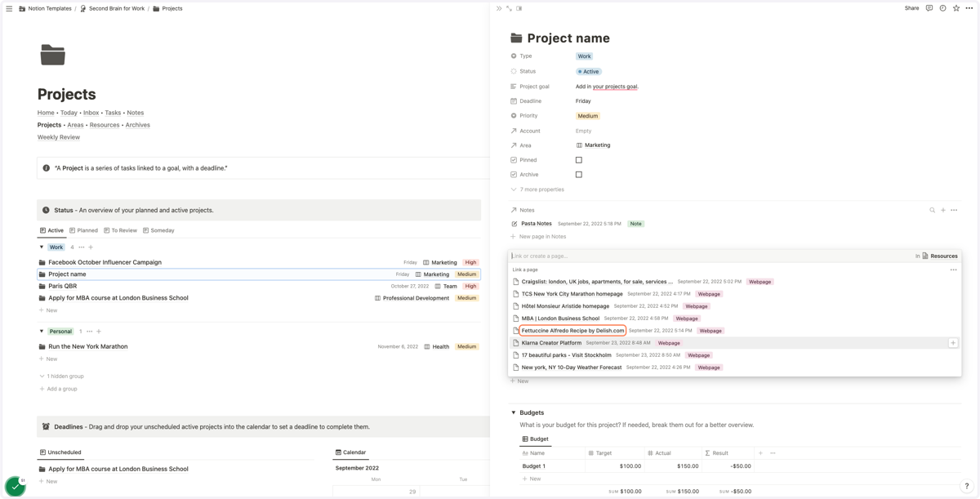
Task: Select the Budget table tab
Action: 535,439
